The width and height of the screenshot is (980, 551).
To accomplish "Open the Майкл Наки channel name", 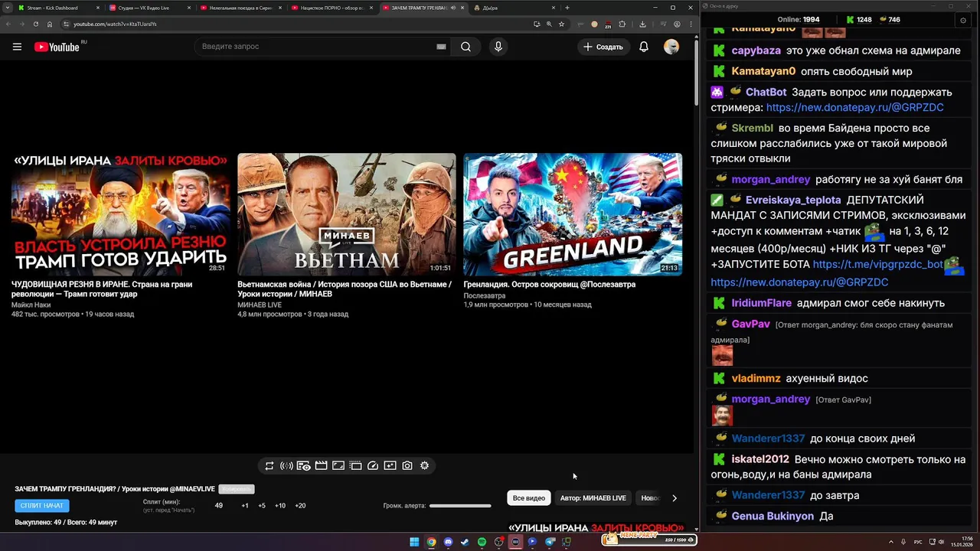I will click(31, 305).
